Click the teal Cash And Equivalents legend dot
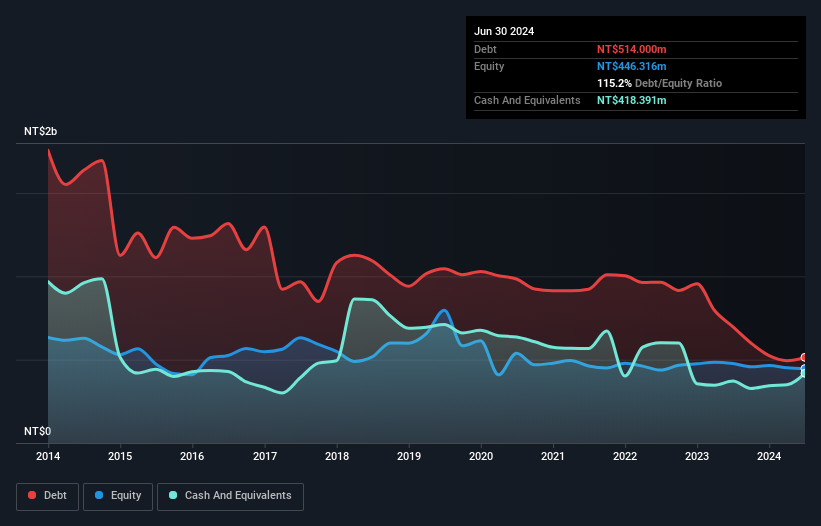This screenshot has width=821, height=526. (x=173, y=495)
